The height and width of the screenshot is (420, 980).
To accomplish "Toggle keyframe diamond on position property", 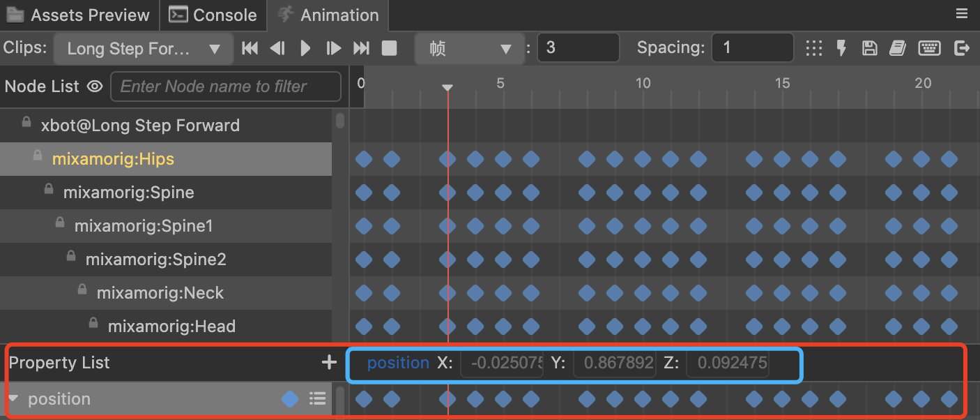I will [x=290, y=399].
